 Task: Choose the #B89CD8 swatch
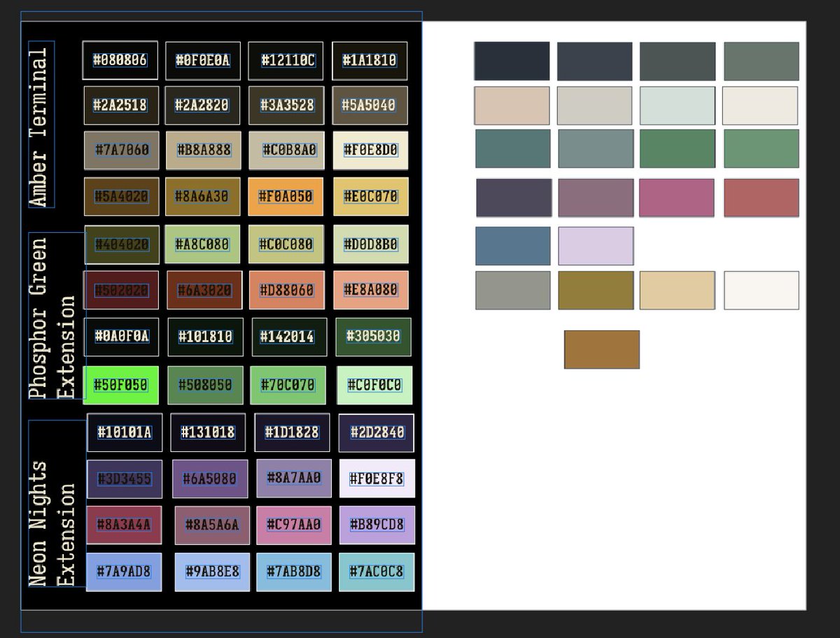[377, 525]
